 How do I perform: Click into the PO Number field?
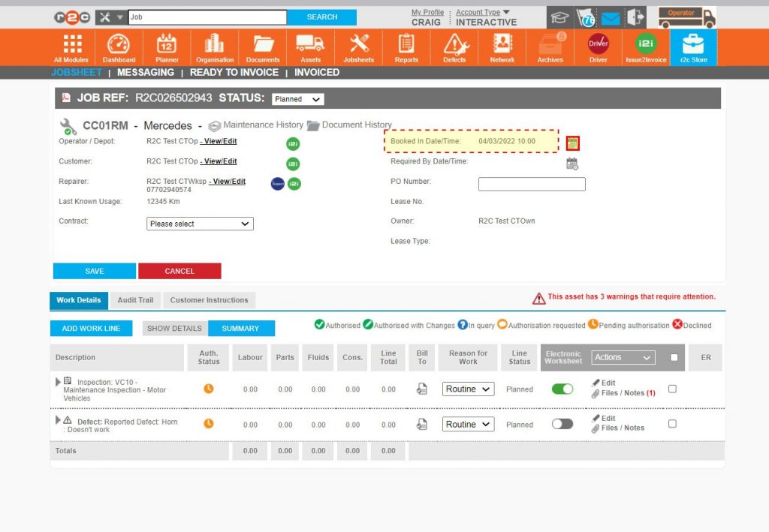coord(532,184)
